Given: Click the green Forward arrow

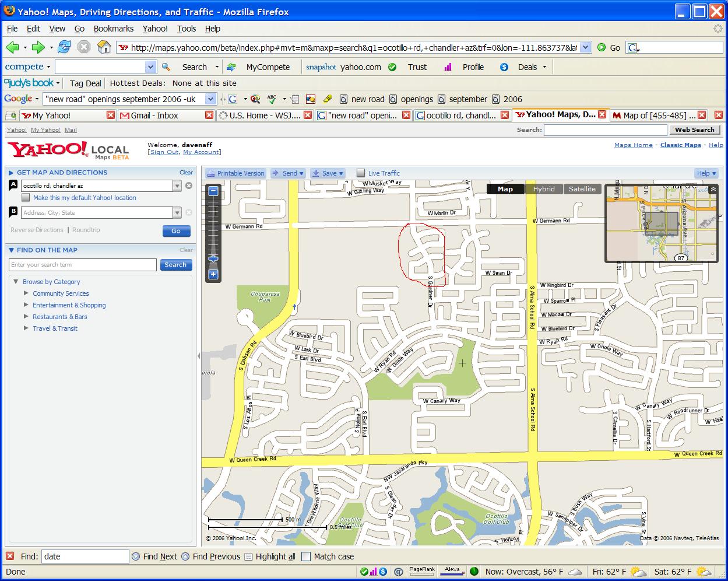Looking at the screenshot, I should coord(38,47).
